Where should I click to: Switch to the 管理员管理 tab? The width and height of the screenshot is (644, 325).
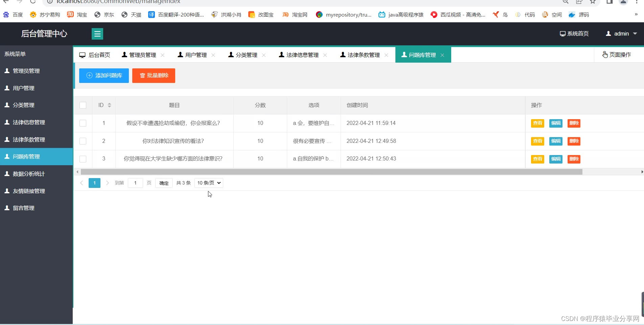pyautogui.click(x=139, y=55)
